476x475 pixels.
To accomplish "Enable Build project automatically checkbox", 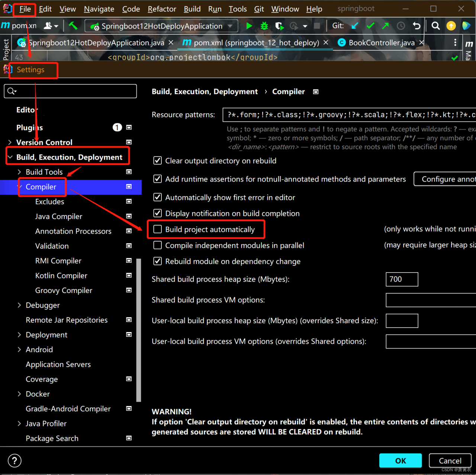I will [x=158, y=229].
